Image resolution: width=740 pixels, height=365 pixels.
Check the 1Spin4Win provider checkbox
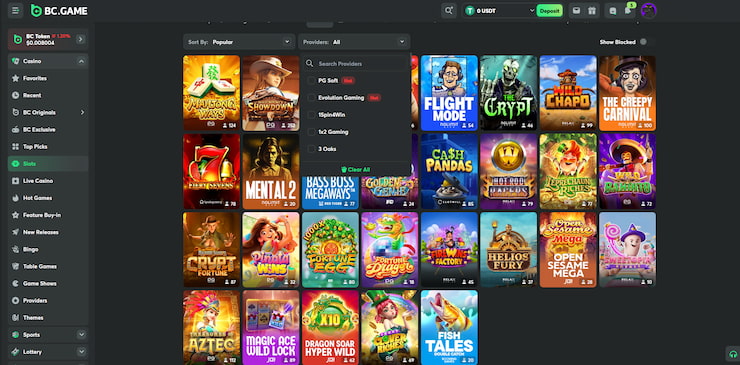coord(311,115)
